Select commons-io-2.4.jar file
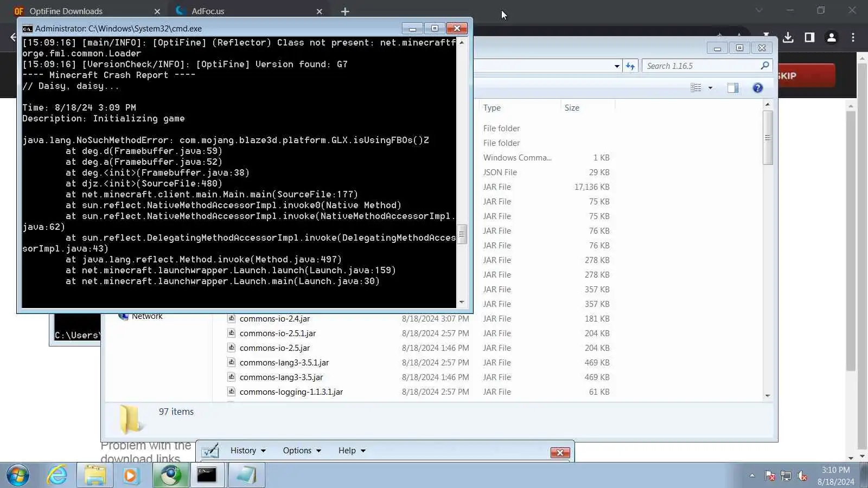The image size is (868, 488). [275, 319]
